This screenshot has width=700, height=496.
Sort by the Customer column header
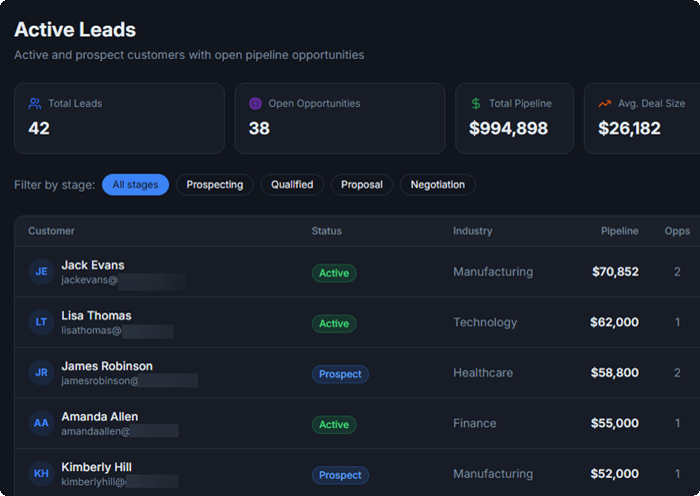[x=51, y=231]
